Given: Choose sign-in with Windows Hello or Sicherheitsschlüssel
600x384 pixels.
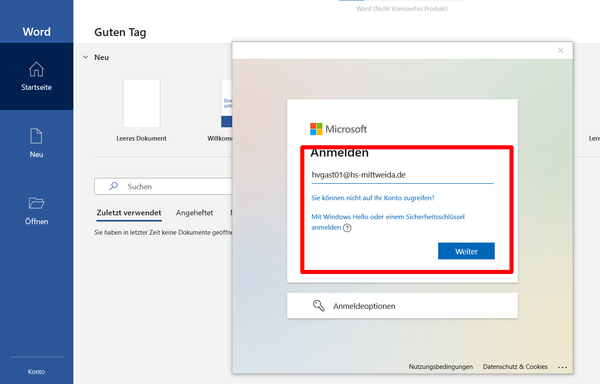Looking at the screenshot, I should (388, 222).
